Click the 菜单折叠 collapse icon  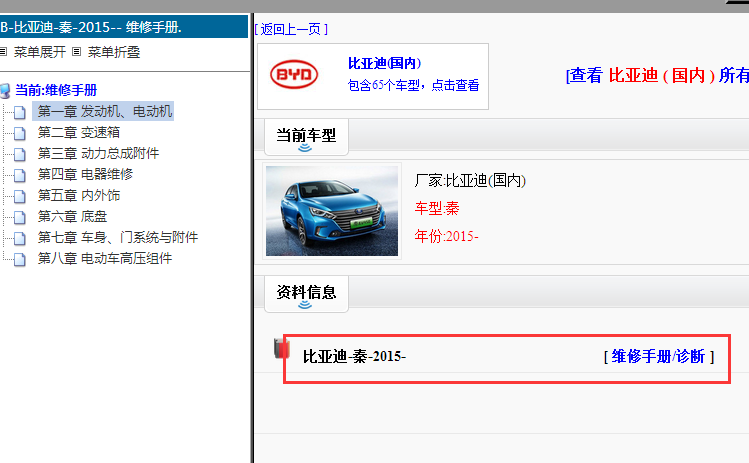(x=76, y=52)
